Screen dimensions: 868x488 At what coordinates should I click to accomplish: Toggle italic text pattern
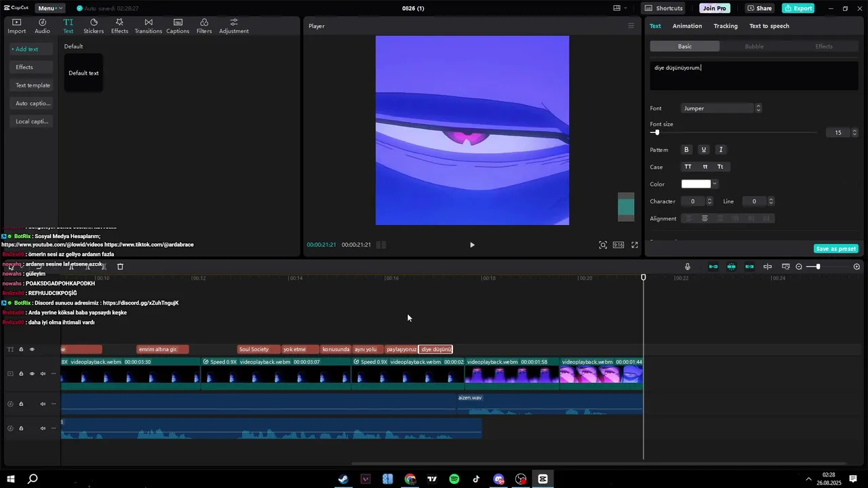pos(720,150)
